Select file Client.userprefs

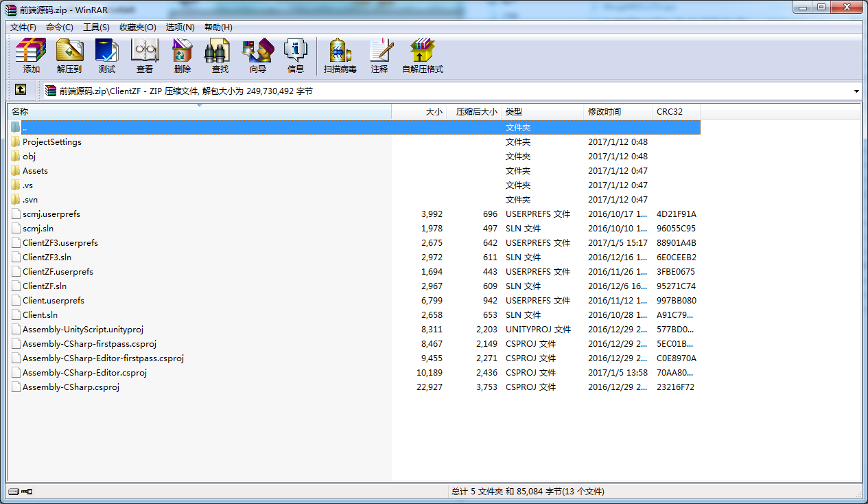click(54, 300)
